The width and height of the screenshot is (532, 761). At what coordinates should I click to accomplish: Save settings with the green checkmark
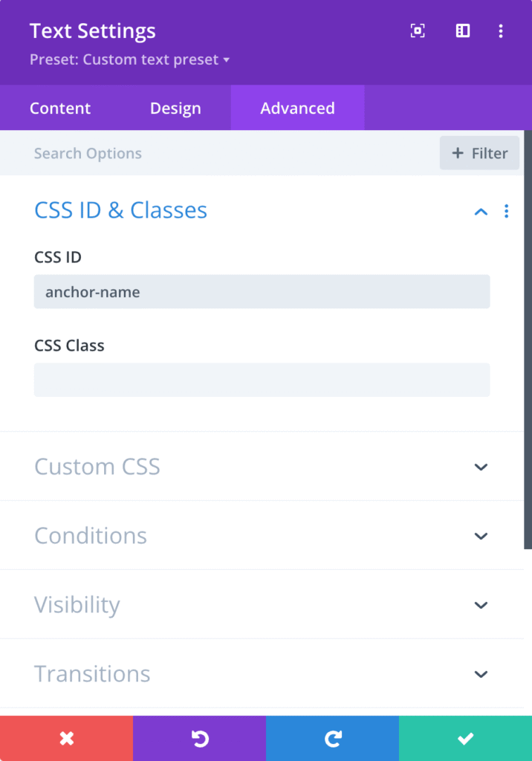pos(465,738)
